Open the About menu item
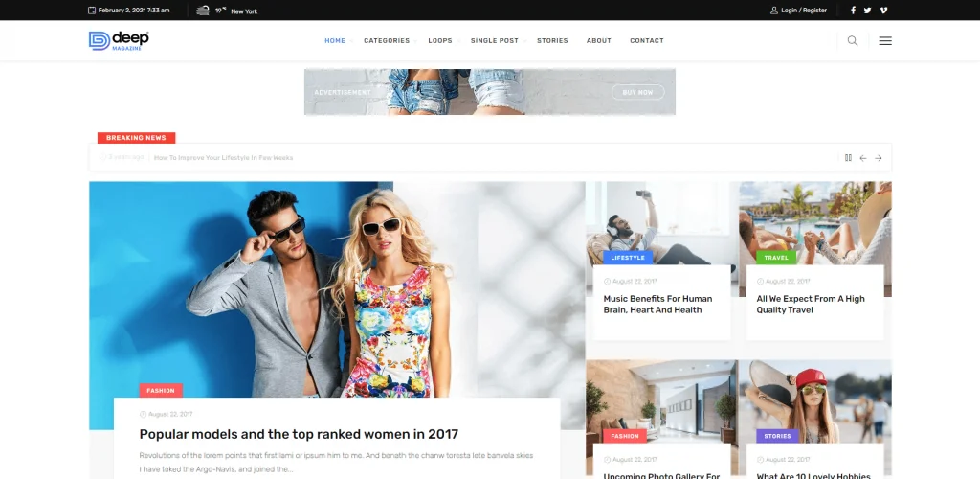The width and height of the screenshot is (980, 479). 599,40
